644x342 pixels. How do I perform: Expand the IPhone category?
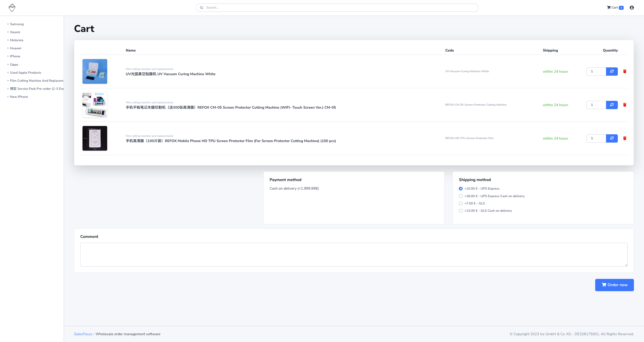point(15,56)
